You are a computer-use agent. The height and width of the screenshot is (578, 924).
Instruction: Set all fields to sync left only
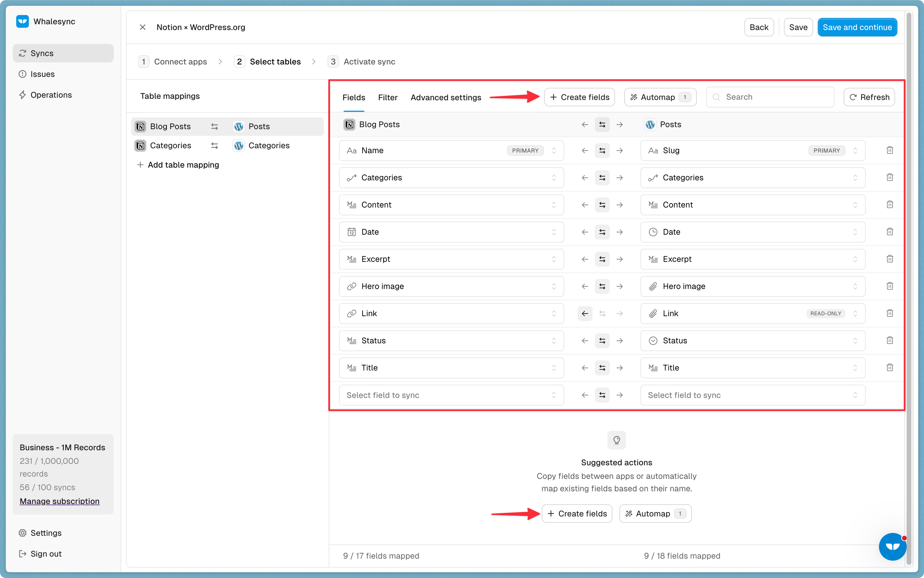[x=584, y=125]
